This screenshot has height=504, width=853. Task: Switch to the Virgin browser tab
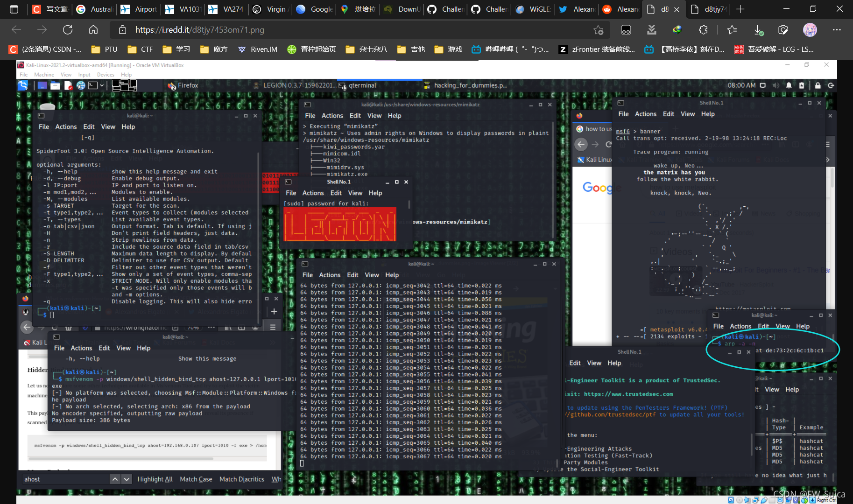270,9
